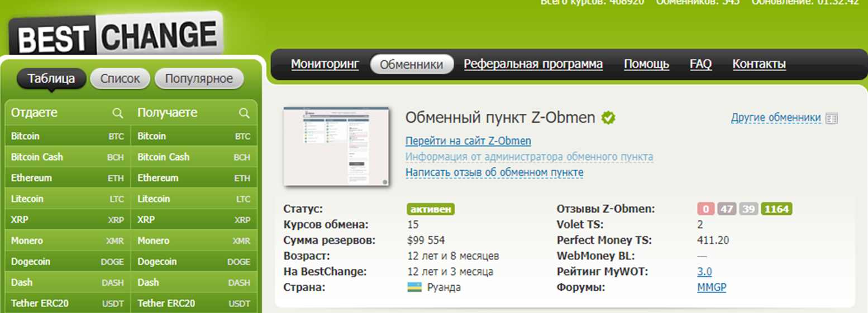The height and width of the screenshot is (313, 868).
Task: Open Реферальная программа menu item
Action: (x=533, y=64)
